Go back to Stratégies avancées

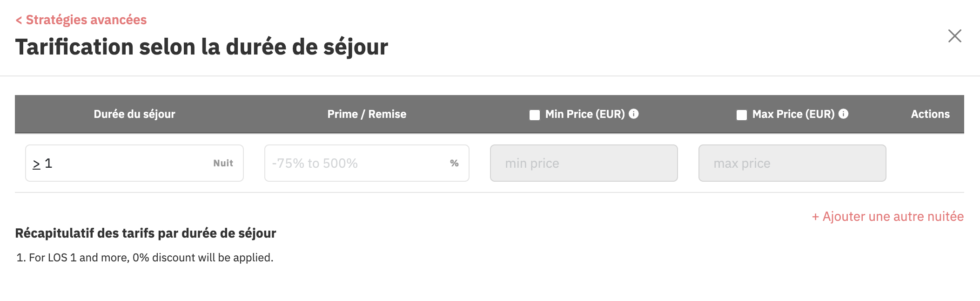tap(81, 20)
